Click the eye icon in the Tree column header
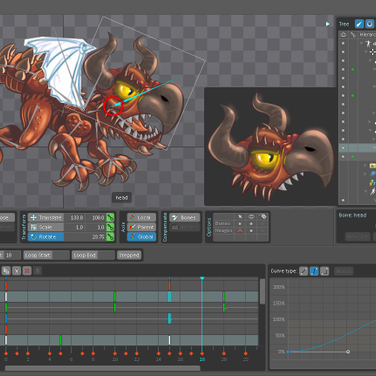This screenshot has height=376, width=376. click(343, 35)
